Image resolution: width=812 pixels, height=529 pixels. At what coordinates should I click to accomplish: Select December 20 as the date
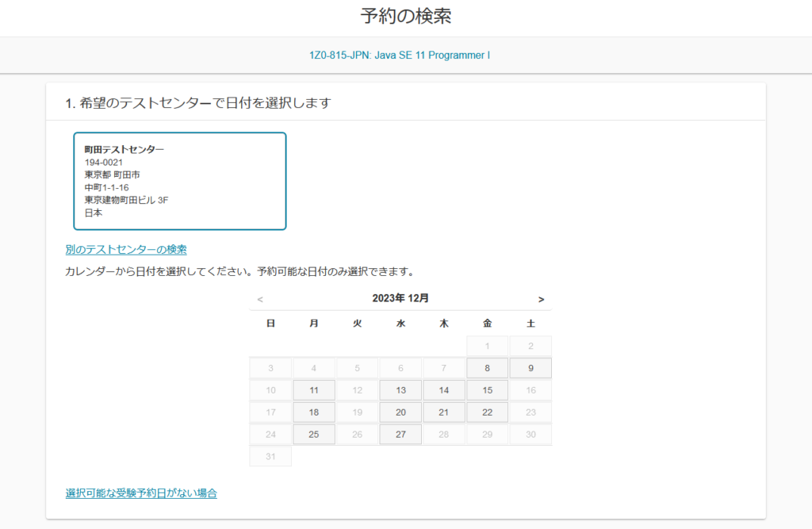400,412
